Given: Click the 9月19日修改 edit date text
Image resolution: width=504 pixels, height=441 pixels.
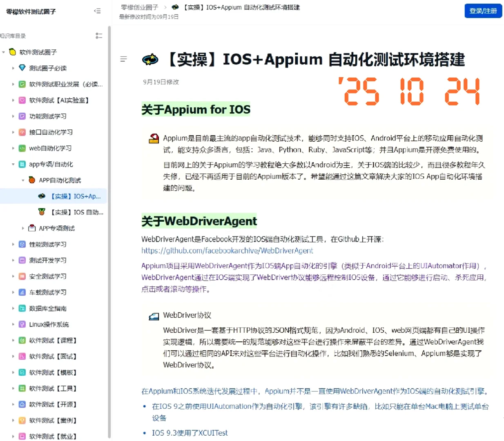Looking at the screenshot, I should (x=161, y=82).
